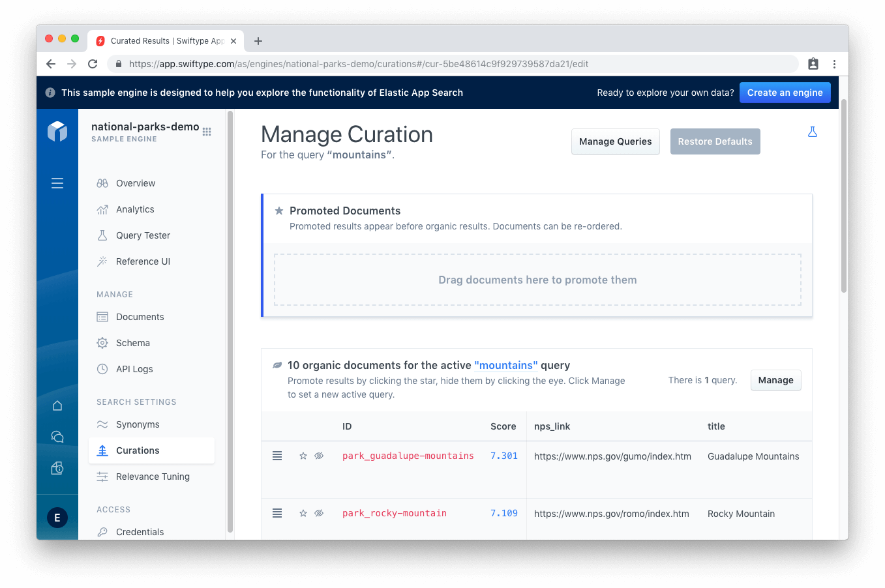The image size is (885, 588).
Task: Open the Credentials page
Action: 140,531
